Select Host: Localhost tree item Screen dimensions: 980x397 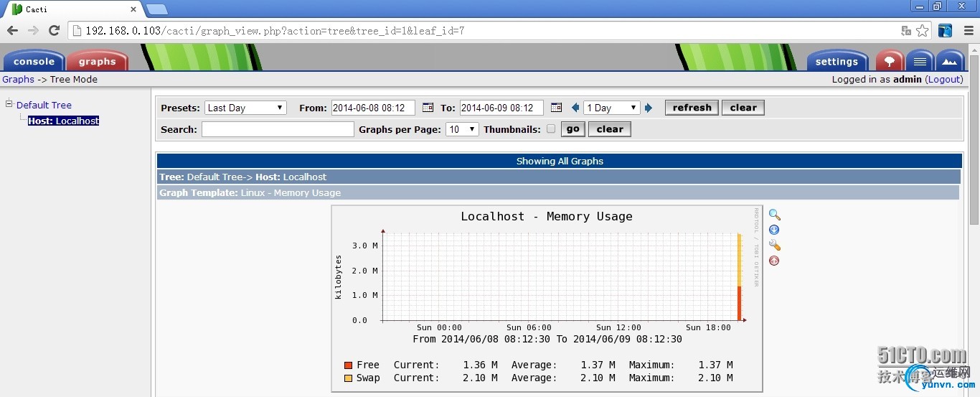[x=63, y=121]
